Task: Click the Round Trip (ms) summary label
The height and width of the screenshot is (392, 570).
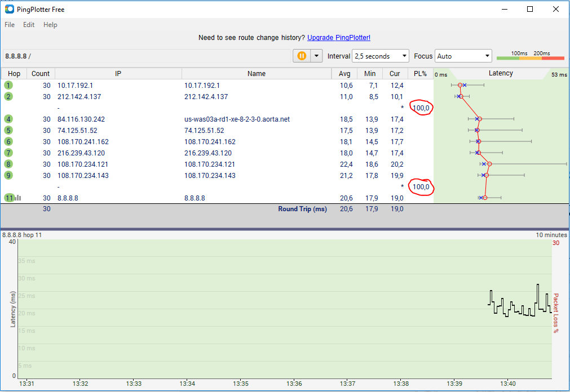Action: point(302,209)
